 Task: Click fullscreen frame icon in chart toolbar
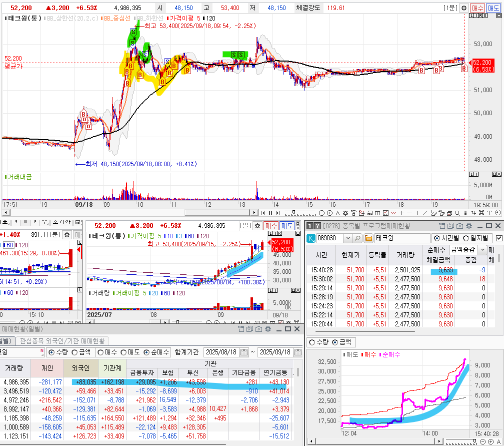[x=481, y=213]
